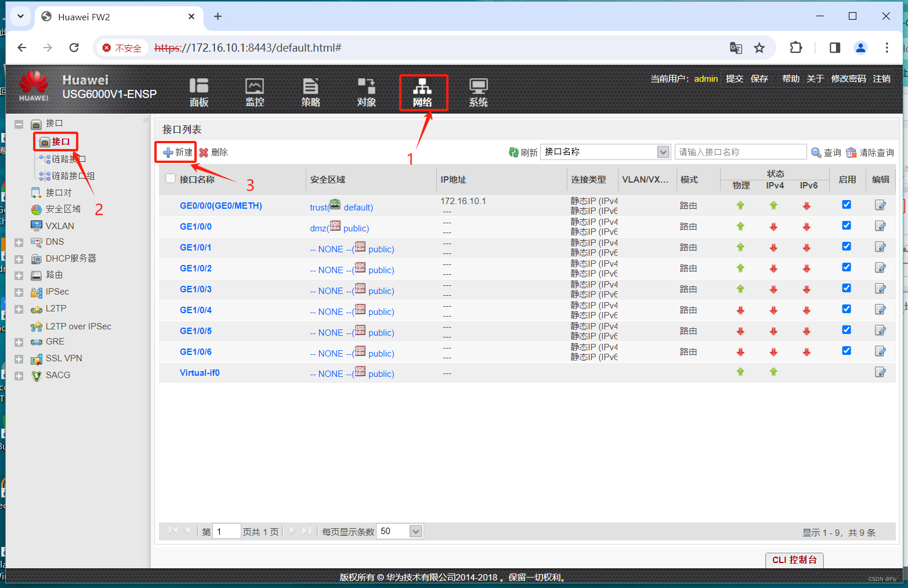Toggle 启用 checkbox for GE1/0/5
This screenshot has height=588, width=908.
click(846, 329)
